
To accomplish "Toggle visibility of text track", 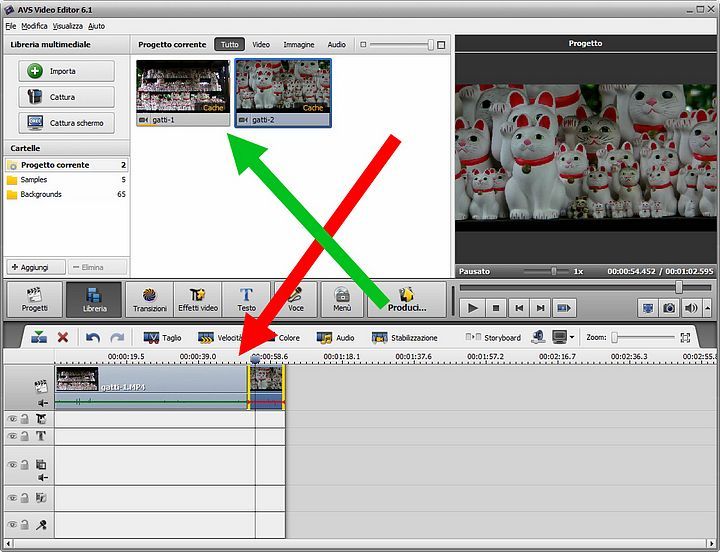I will [12, 436].
